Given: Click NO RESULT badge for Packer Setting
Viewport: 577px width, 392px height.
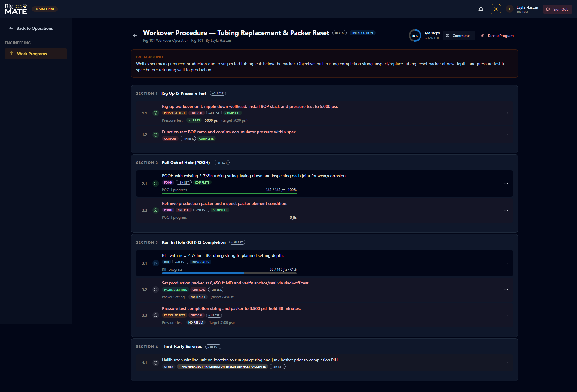Looking at the screenshot, I should pyautogui.click(x=198, y=297).
